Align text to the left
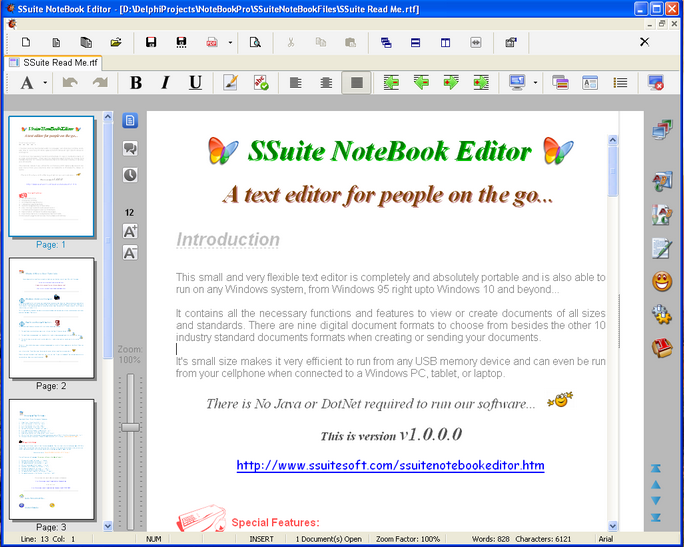Image resolution: width=684 pixels, height=547 pixels. [x=296, y=82]
